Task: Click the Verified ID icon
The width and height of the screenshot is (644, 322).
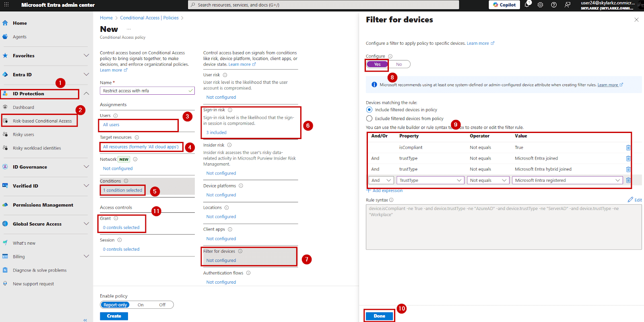Action: pos(5,186)
